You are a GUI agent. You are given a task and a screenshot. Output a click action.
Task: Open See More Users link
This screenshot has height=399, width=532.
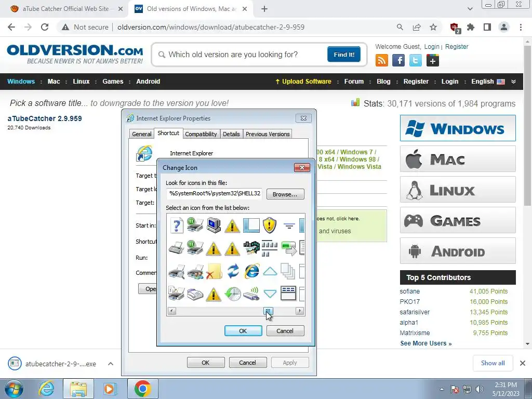(x=426, y=343)
